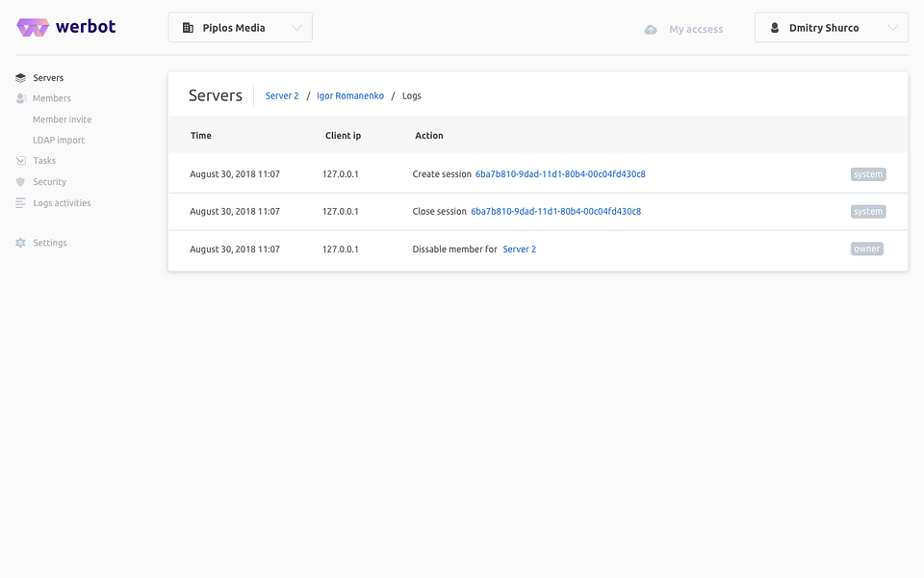Click the user avatar icon beside Dmitry Shurco
The image size is (924, 578).
[774, 28]
